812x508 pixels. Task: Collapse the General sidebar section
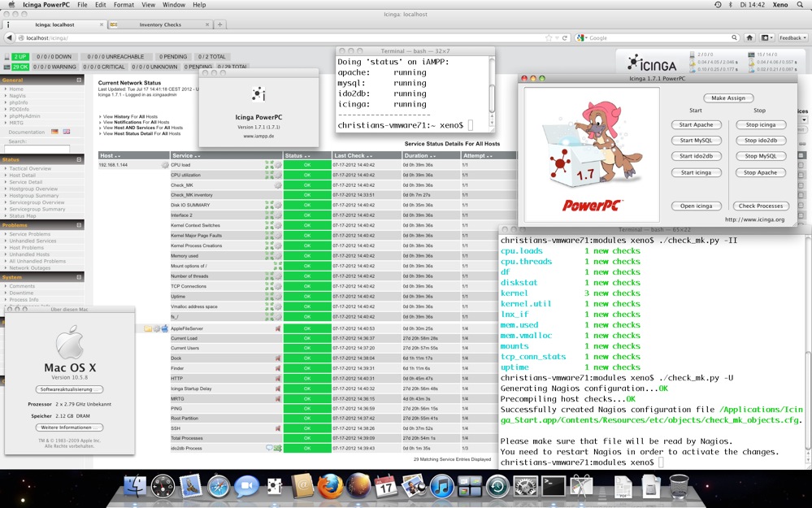(x=79, y=80)
